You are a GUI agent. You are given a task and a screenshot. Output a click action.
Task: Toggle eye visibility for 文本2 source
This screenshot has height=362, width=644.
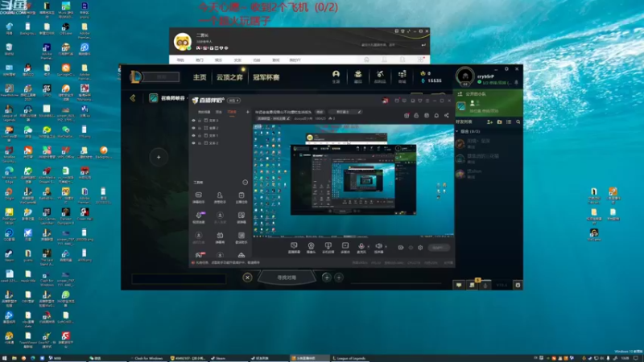(x=193, y=143)
